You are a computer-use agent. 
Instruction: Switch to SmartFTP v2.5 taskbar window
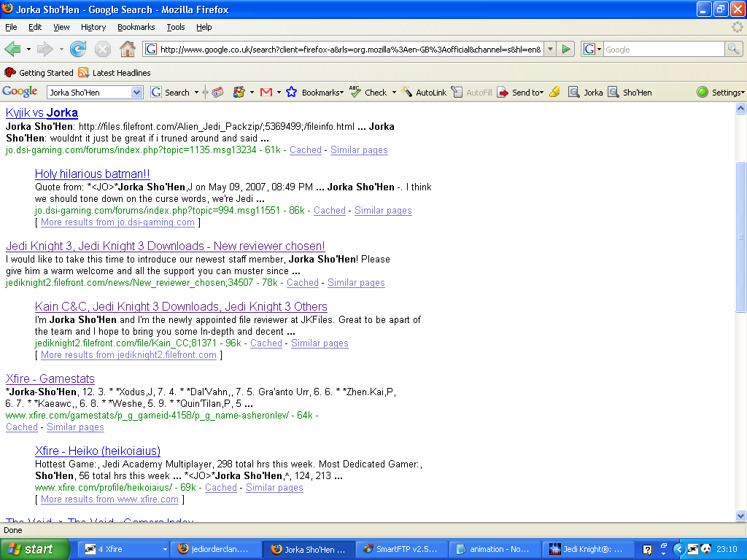pos(401,549)
